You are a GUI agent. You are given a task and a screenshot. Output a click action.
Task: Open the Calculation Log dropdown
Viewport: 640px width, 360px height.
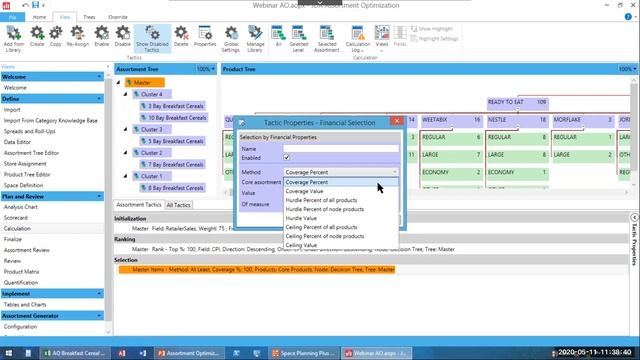tap(358, 39)
